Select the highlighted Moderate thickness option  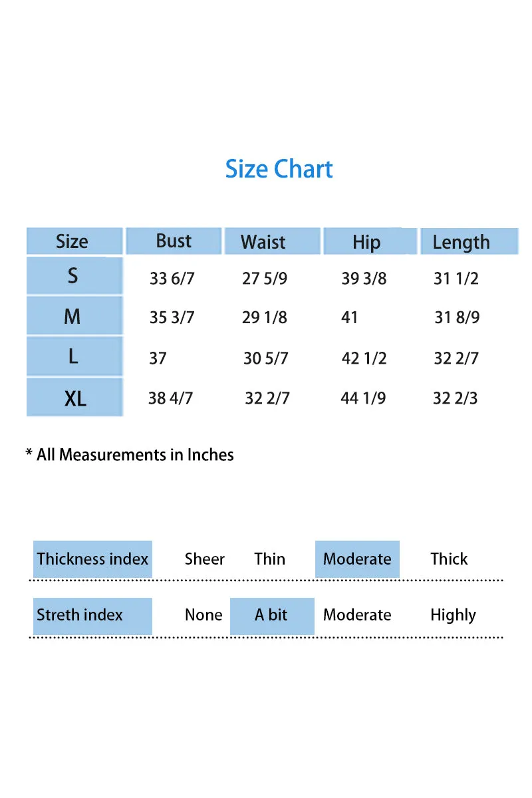coord(357,559)
